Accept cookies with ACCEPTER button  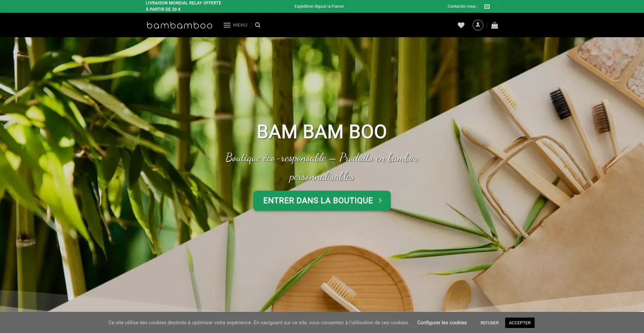coord(520,323)
